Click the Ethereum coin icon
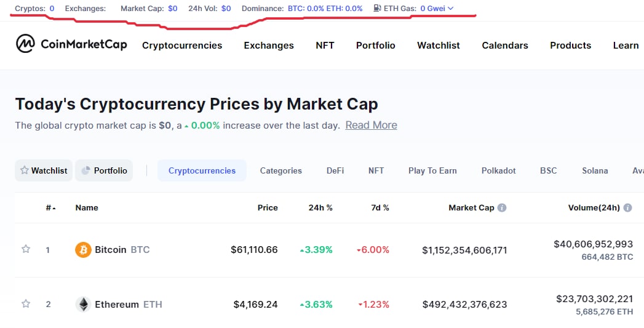 (x=83, y=304)
